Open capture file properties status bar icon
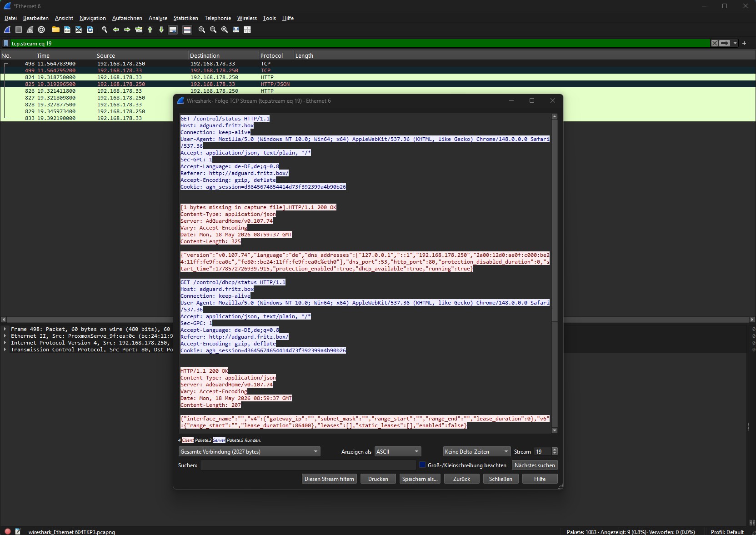 [x=18, y=531]
